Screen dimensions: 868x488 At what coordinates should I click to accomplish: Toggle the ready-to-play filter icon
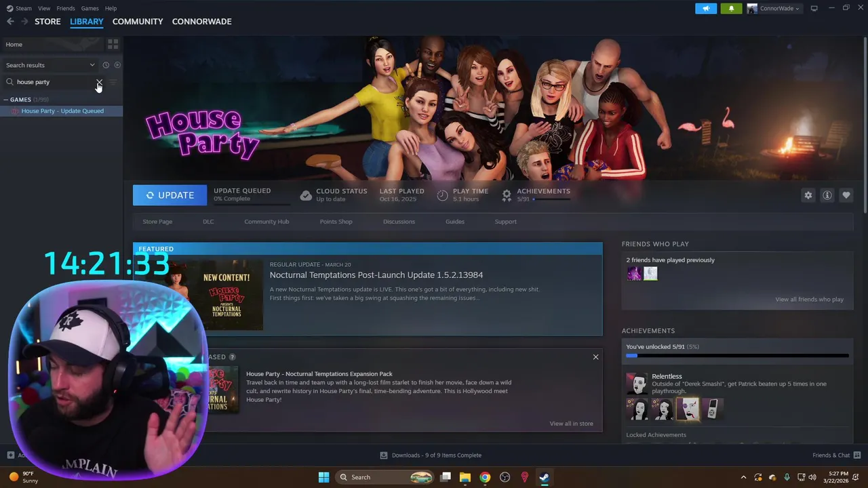pyautogui.click(x=117, y=65)
